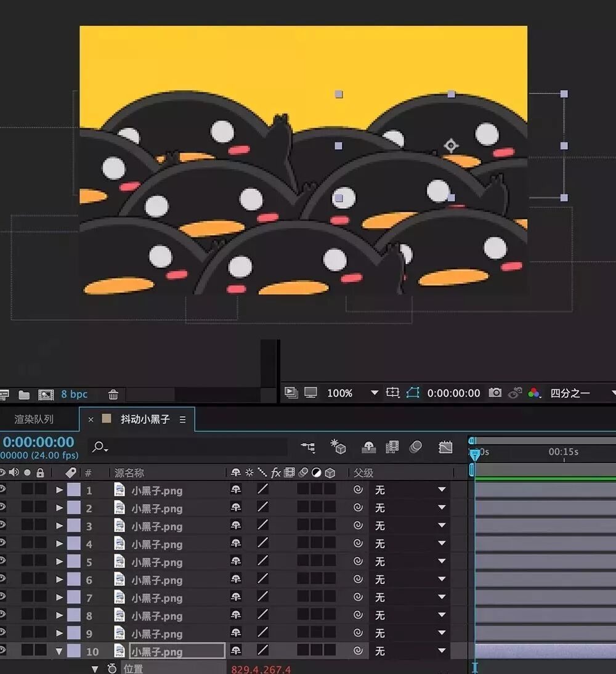The height and width of the screenshot is (674, 616).
Task: Expand layer 3 小黑子.png
Action: [59, 526]
